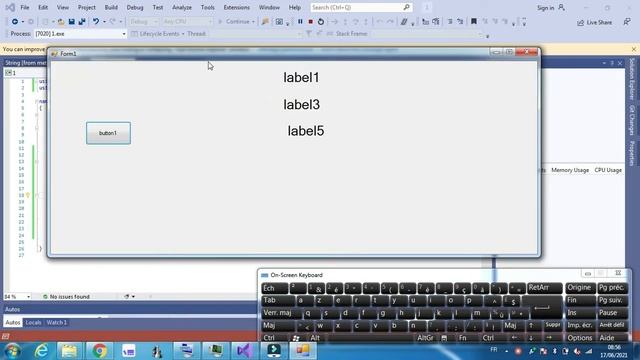Open the Debug menu
Image resolution: width=640 pixels, height=360 pixels.
(135, 7)
